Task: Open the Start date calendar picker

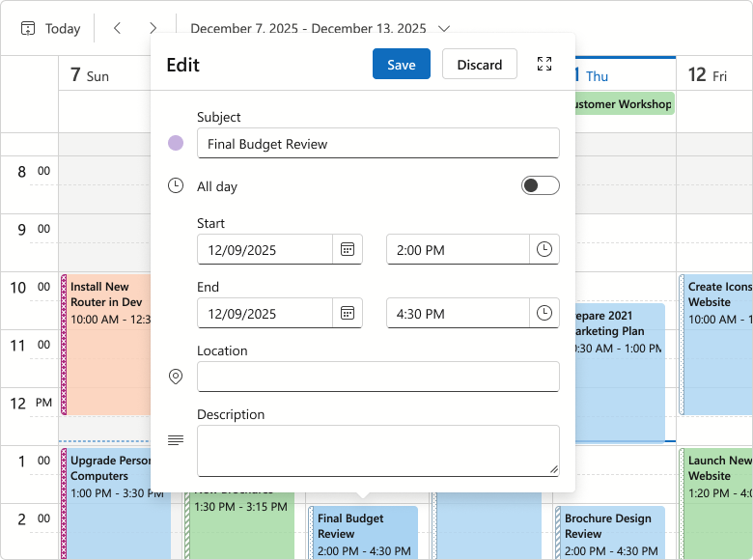Action: point(348,249)
